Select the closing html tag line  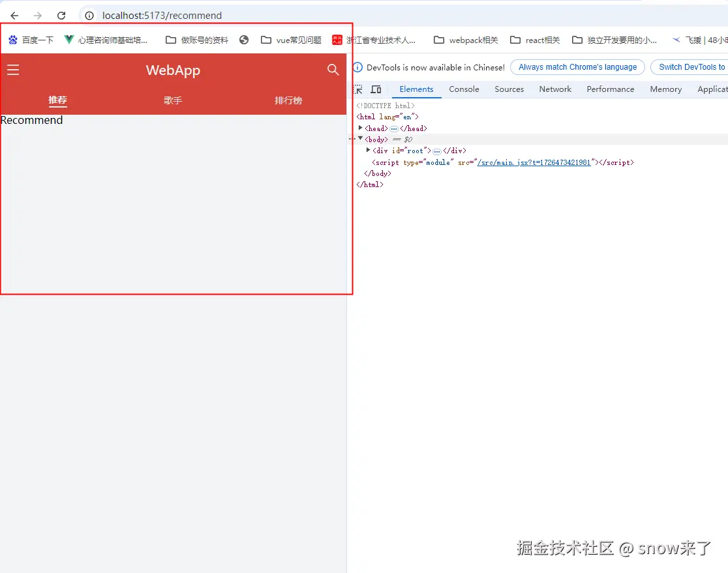(x=370, y=184)
